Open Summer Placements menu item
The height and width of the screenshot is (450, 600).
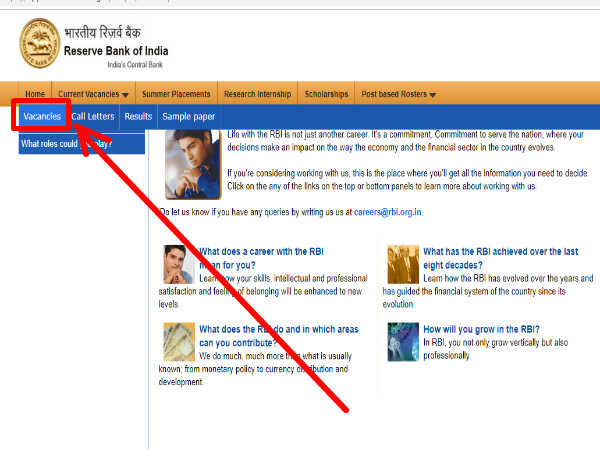[x=176, y=94]
